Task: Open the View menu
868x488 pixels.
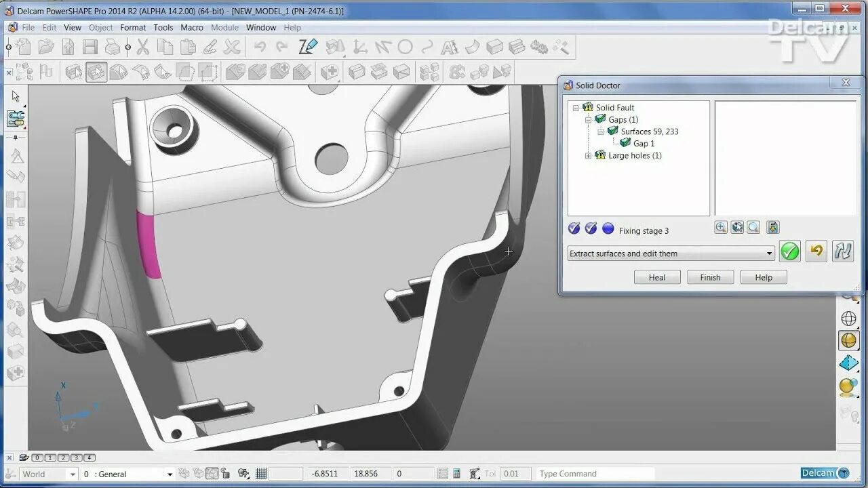Action: click(73, 28)
